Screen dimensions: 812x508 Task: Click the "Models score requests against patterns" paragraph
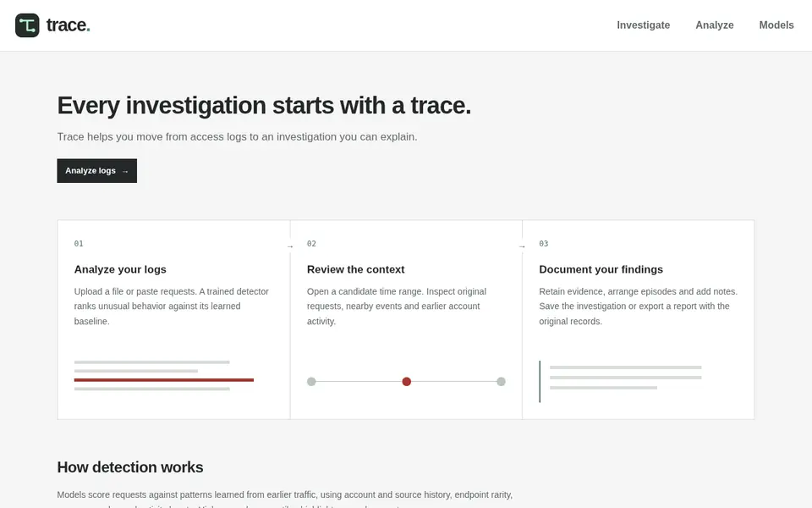[x=285, y=500]
